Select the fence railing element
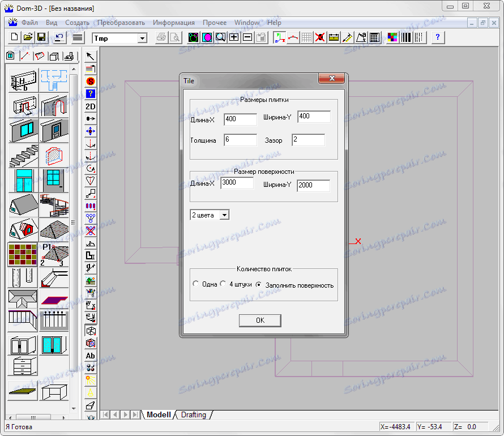504x436 pixels. [x=54, y=320]
